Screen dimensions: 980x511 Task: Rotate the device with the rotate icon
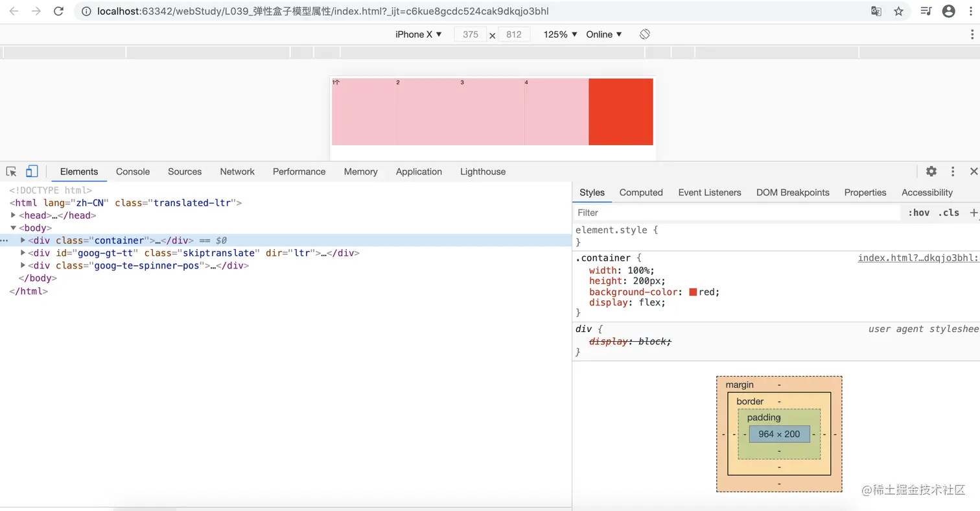644,34
